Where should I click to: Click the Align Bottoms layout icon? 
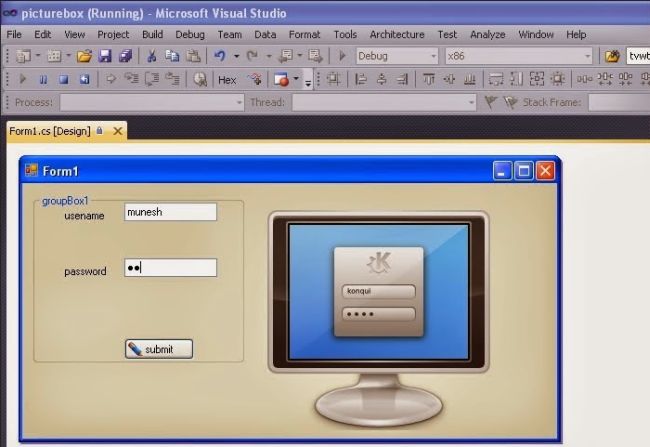[x=470, y=79]
